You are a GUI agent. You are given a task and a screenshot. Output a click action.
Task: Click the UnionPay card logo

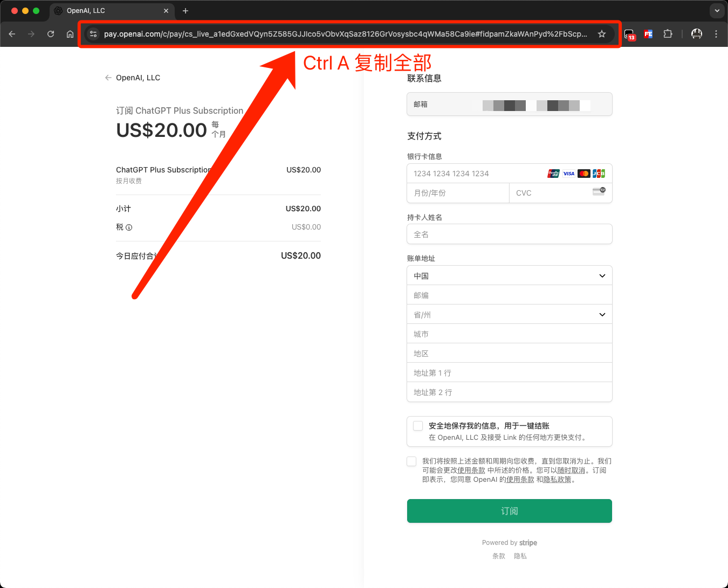tap(554, 174)
